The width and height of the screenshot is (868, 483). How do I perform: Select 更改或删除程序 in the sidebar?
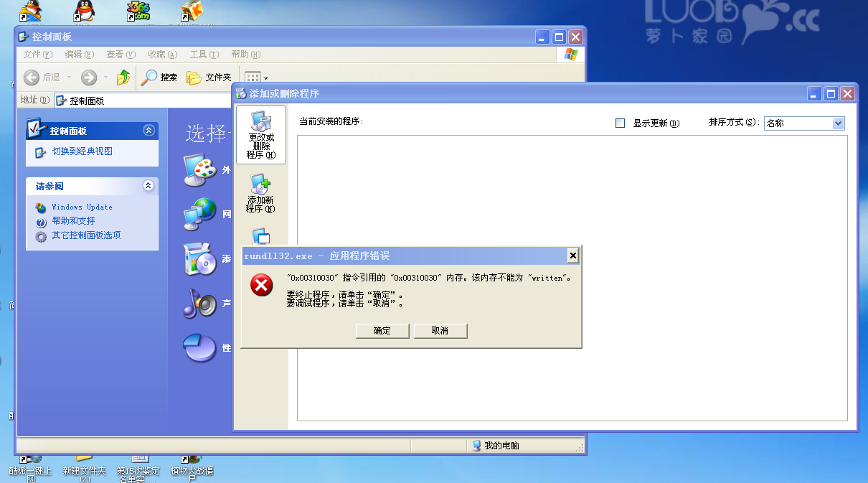click(x=260, y=135)
